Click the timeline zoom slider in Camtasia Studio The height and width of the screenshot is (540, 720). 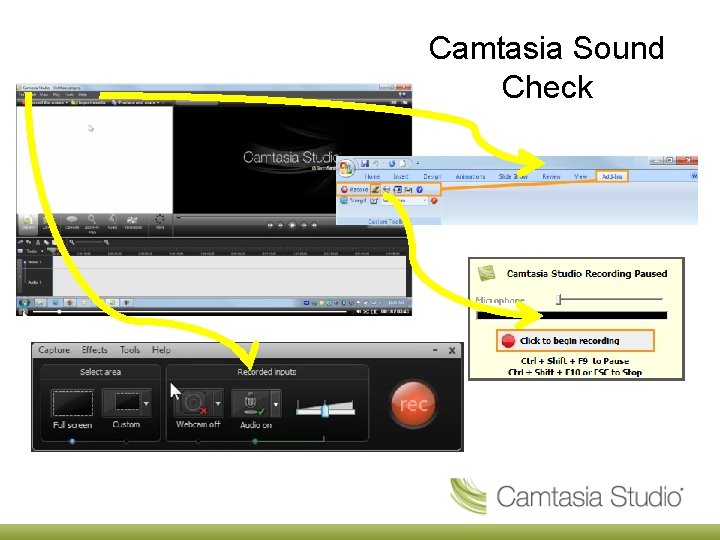click(x=90, y=242)
